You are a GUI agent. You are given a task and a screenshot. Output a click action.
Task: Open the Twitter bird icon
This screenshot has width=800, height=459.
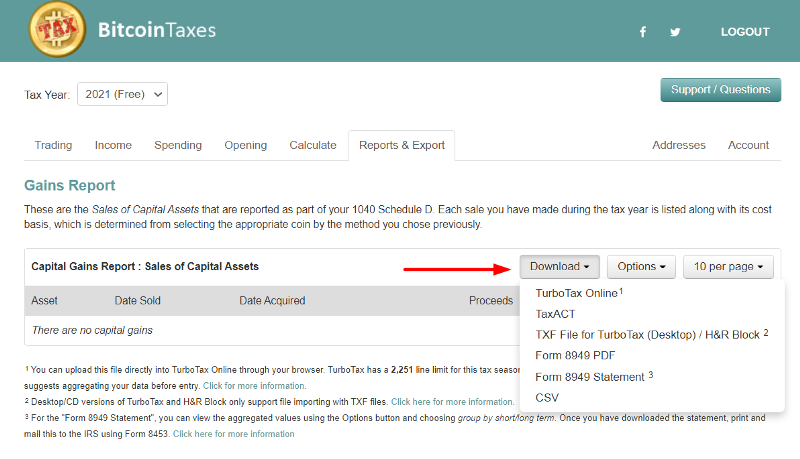[675, 32]
